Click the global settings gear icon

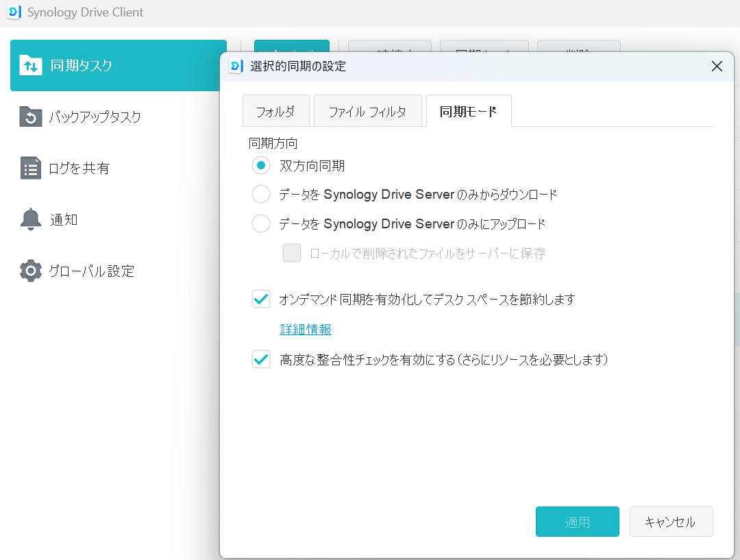pyautogui.click(x=31, y=271)
